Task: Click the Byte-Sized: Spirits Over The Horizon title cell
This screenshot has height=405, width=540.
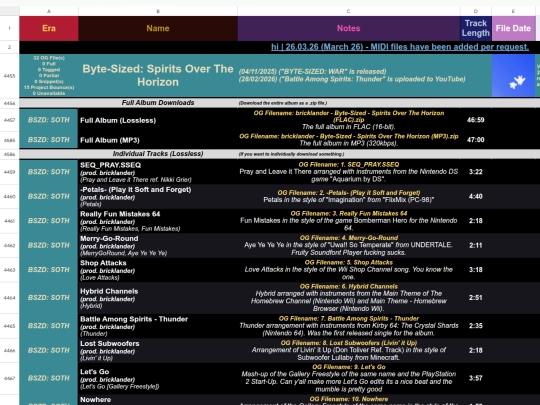Action: pos(158,75)
